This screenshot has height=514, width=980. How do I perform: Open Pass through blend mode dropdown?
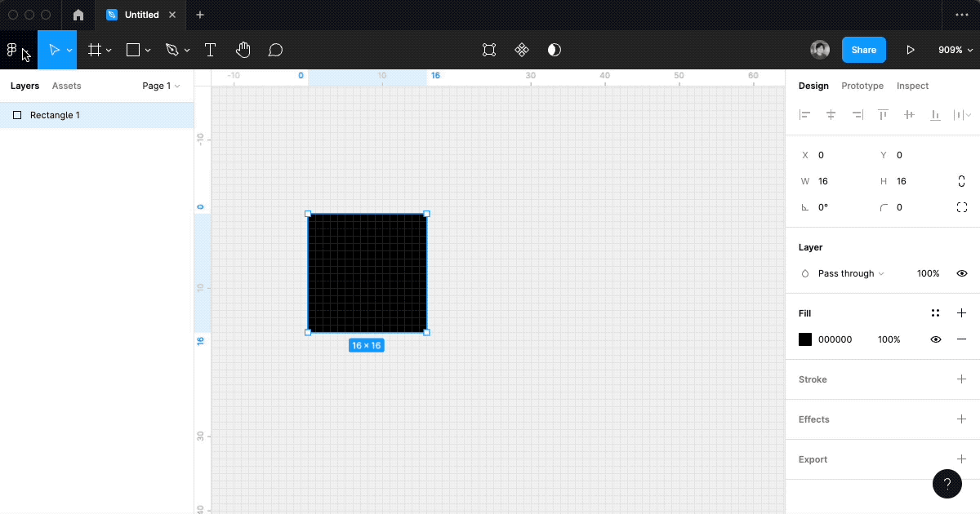[x=843, y=273]
